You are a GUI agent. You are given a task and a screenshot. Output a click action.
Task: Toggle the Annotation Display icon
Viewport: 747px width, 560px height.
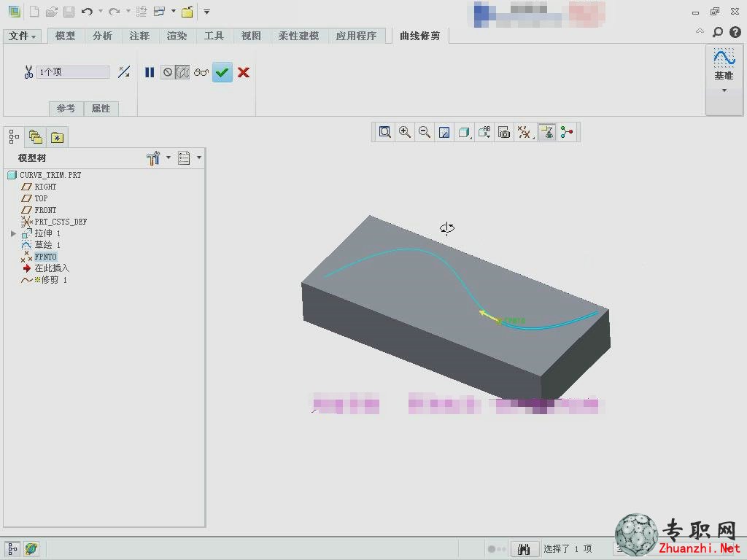[547, 132]
